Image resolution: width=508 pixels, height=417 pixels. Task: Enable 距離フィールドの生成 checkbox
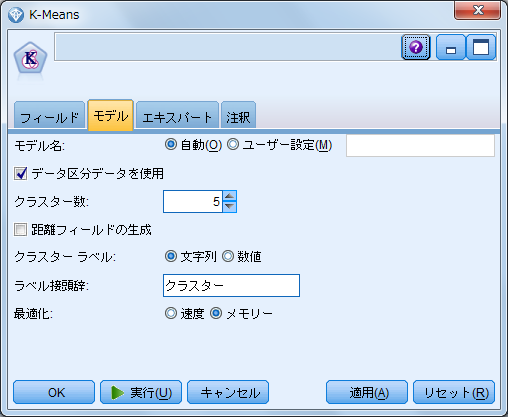(20, 230)
